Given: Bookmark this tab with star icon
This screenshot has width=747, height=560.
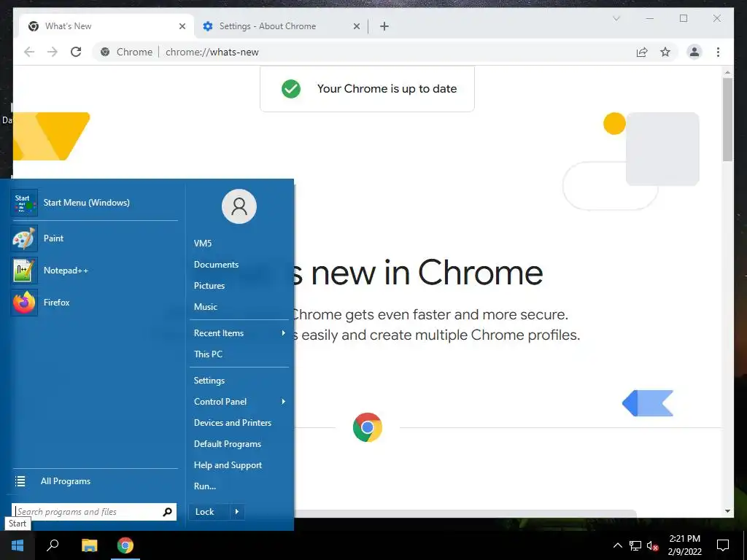Looking at the screenshot, I should pyautogui.click(x=665, y=52).
